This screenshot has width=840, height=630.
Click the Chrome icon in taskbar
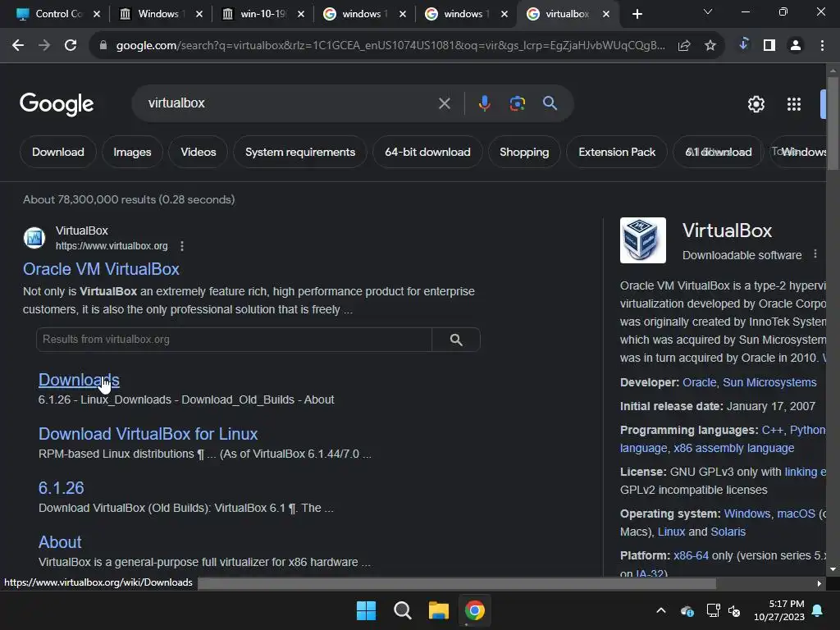click(x=475, y=610)
